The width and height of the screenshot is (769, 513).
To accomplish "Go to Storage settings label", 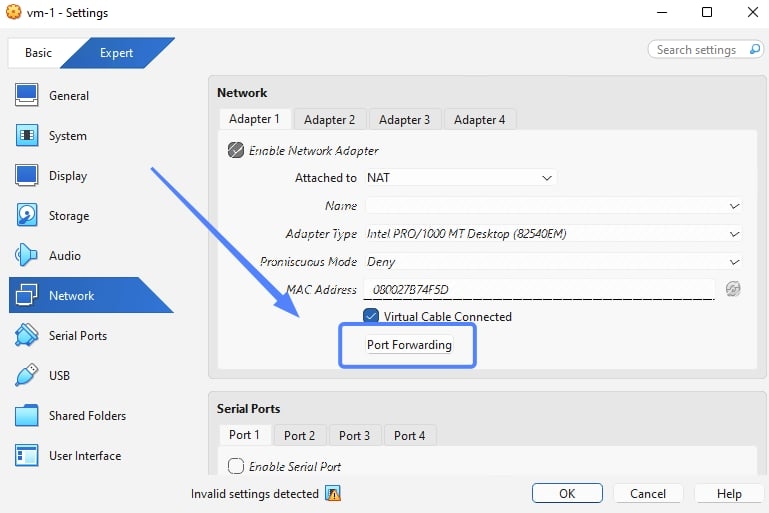I will 69,216.
